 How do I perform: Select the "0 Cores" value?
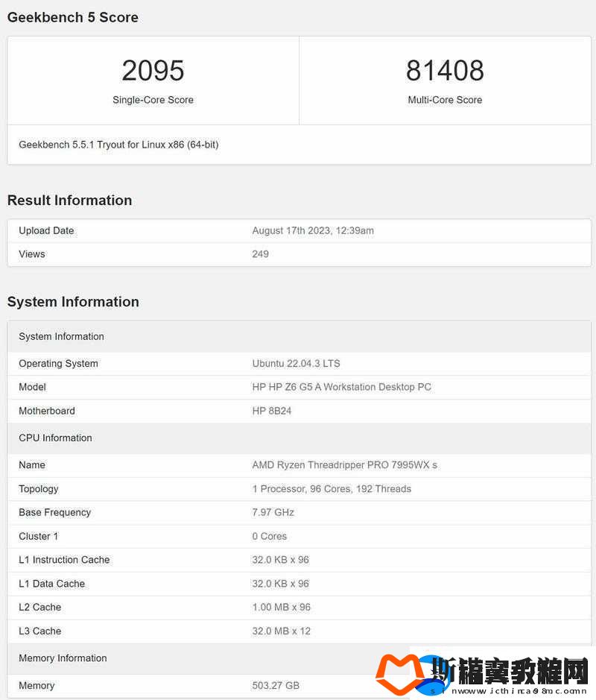coord(270,536)
